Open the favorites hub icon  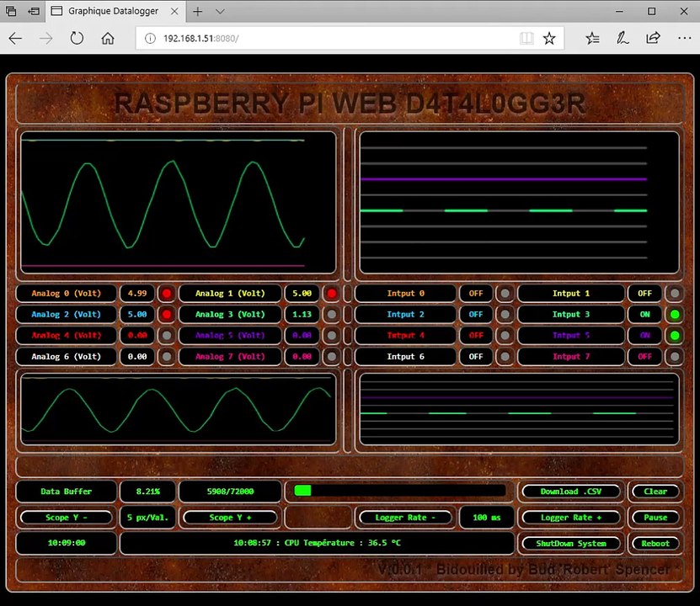[x=592, y=39]
